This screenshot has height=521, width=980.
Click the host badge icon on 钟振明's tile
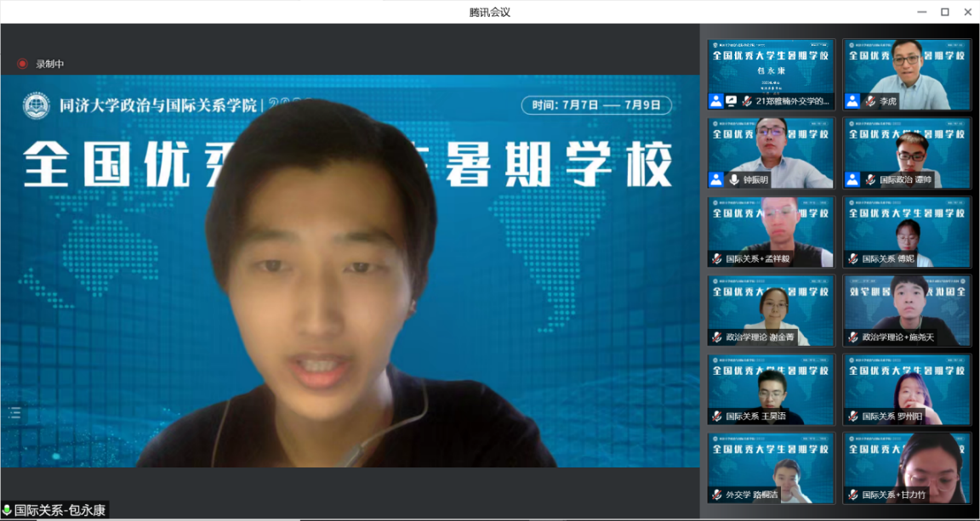pos(716,179)
